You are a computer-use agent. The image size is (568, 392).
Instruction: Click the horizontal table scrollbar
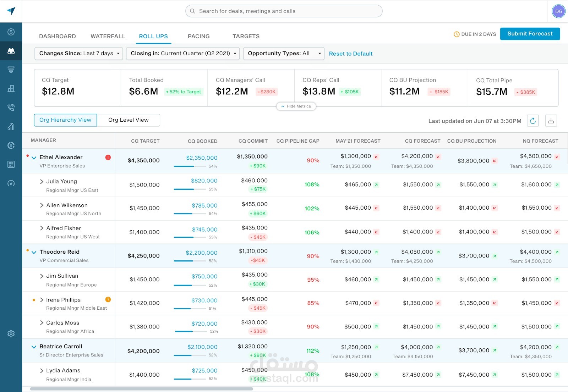pos(142,389)
